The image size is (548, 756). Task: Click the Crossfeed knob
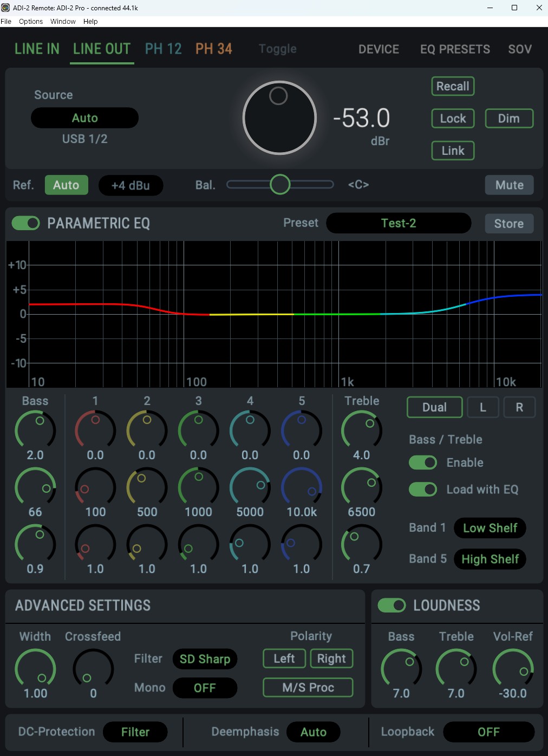pyautogui.click(x=93, y=669)
